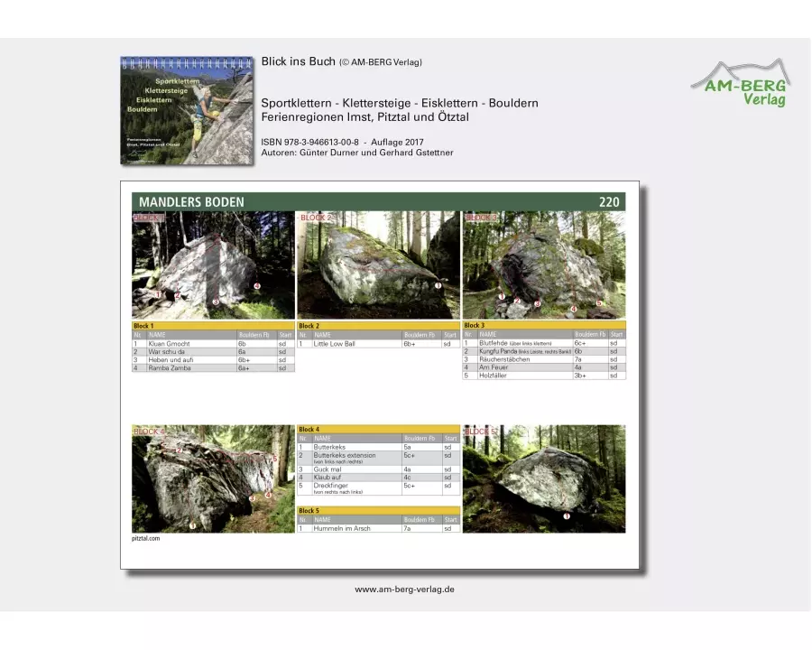
Task: Select the Kluan Gmocht row
Action: point(213,344)
